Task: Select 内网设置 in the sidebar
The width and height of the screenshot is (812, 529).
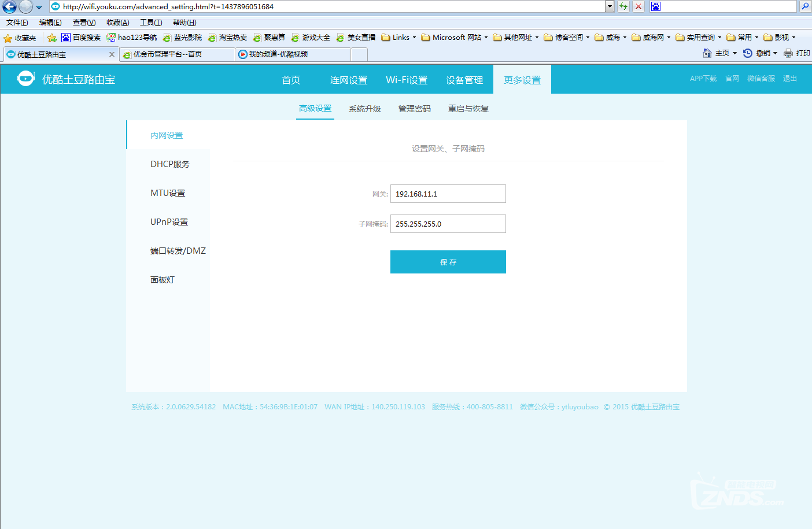Action: (168, 135)
